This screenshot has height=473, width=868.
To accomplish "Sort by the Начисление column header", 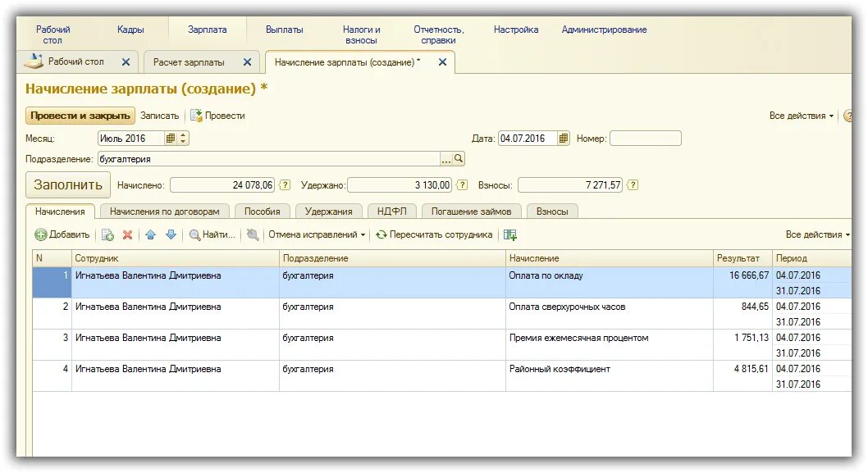I will 610,258.
